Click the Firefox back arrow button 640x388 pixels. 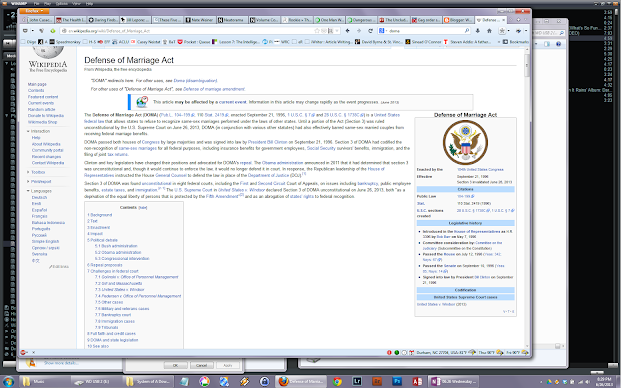[348, 31]
